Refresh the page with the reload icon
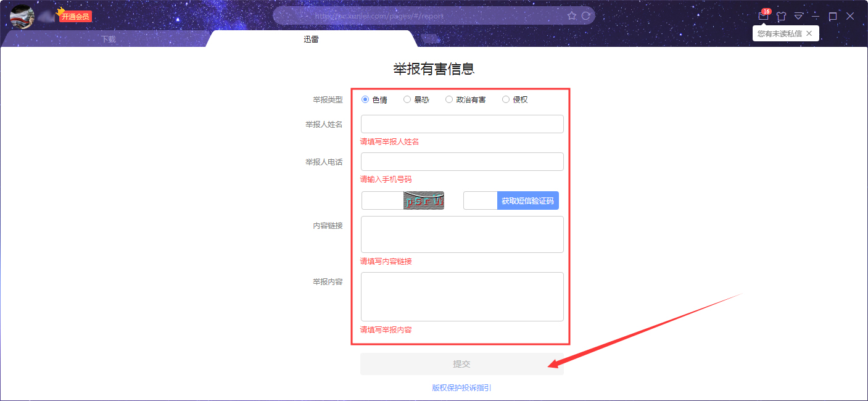The image size is (868, 401). (x=585, y=15)
